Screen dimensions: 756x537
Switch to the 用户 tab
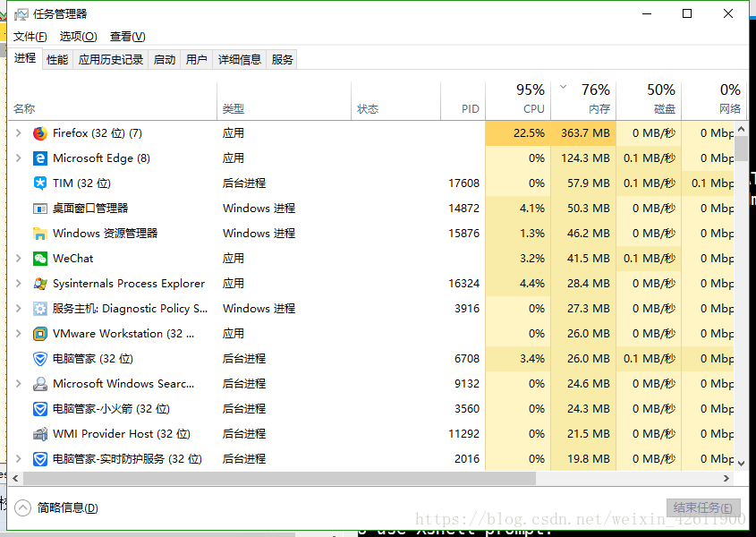pos(196,60)
